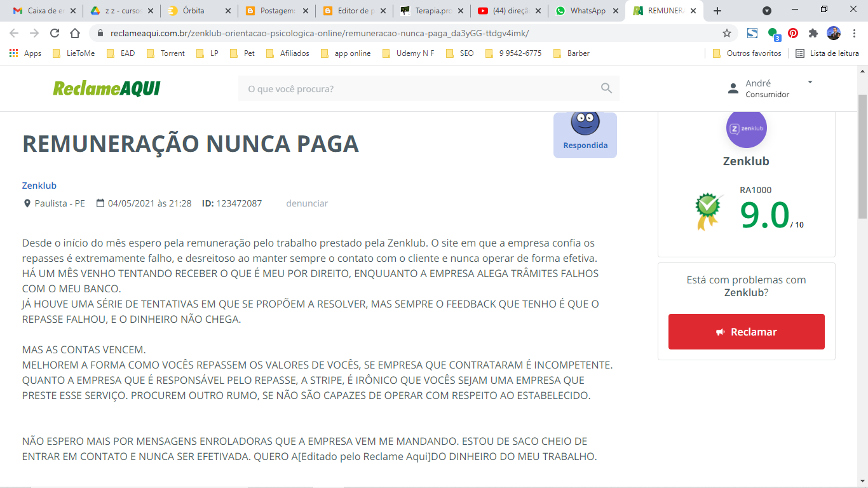Expand the André account dropdown arrow
868x488 pixels.
click(x=810, y=82)
